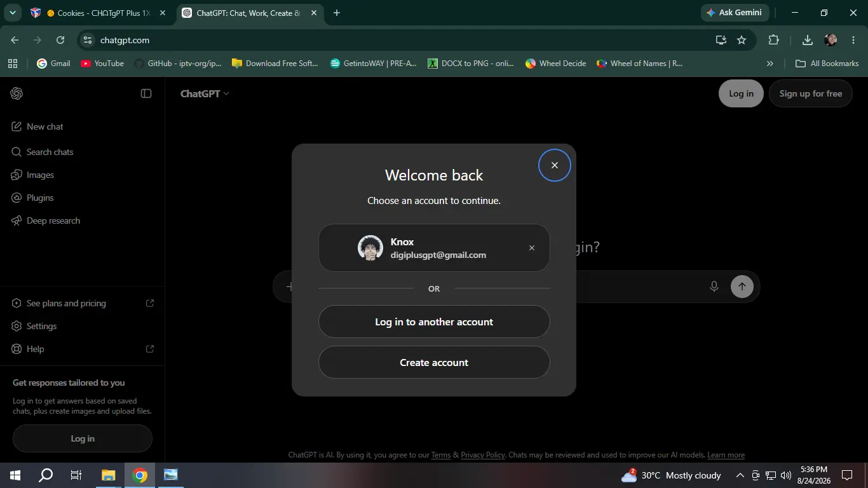Click the Ask Gemini button
Screen dimensions: 868x488
[735, 13]
